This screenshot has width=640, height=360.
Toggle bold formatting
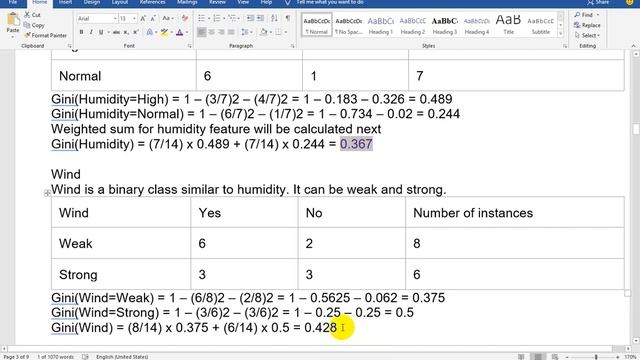(81, 32)
